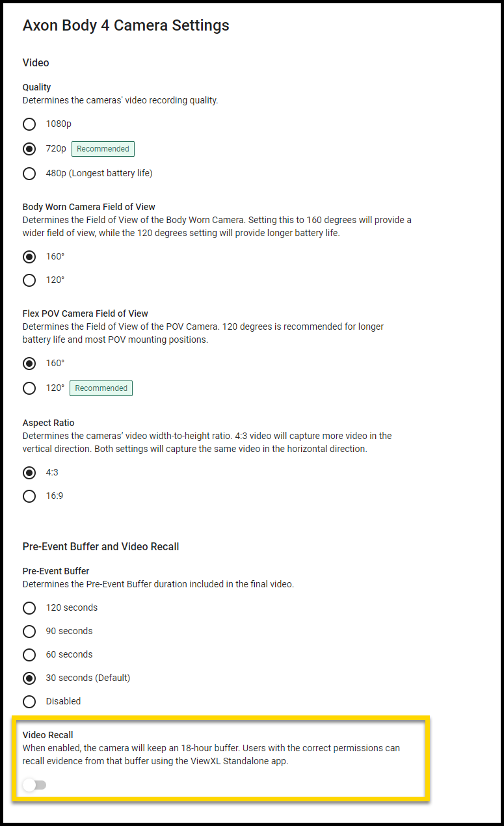Screen dimensions: 504x826
Task: Select 160° for Flex POV Camera
Action: click(x=29, y=363)
